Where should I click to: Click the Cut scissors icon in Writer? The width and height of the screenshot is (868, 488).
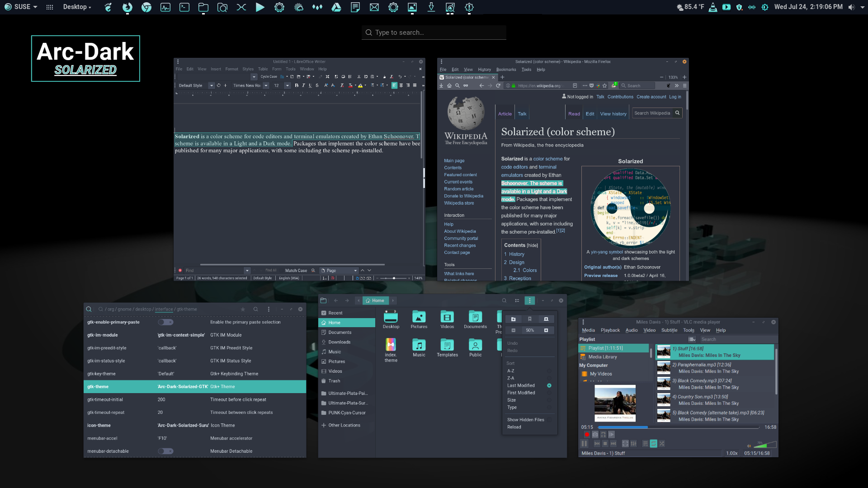359,77
